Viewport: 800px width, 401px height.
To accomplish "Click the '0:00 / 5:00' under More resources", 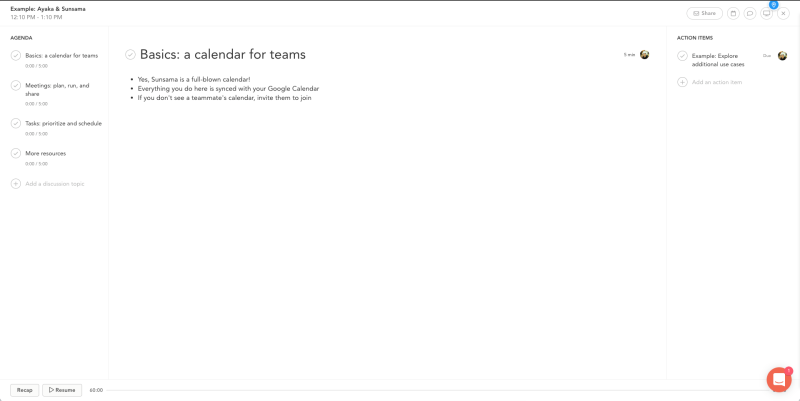I will pos(36,164).
